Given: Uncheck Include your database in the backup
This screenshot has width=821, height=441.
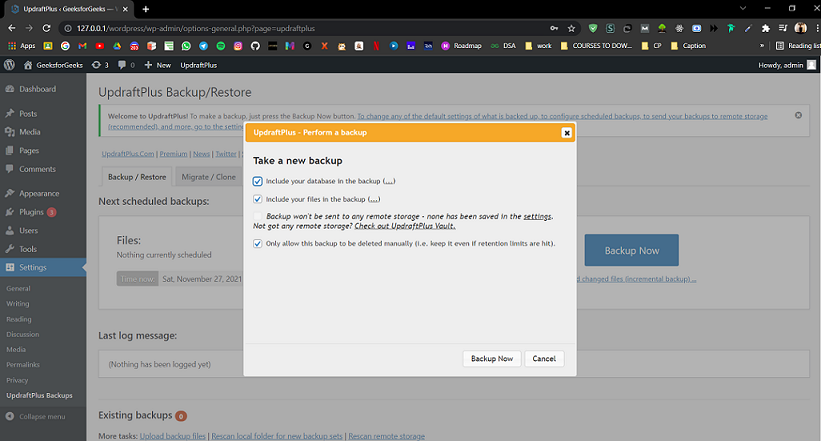Looking at the screenshot, I should pos(257,181).
